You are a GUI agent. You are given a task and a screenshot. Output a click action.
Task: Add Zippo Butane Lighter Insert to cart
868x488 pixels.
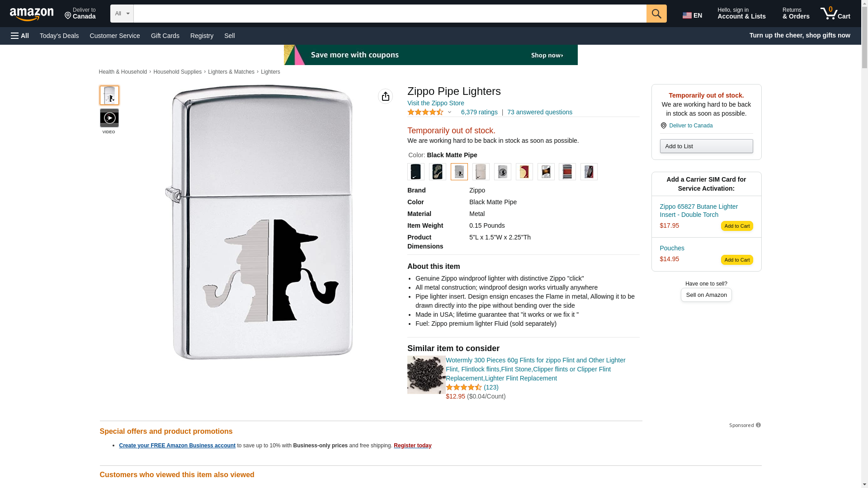(737, 226)
